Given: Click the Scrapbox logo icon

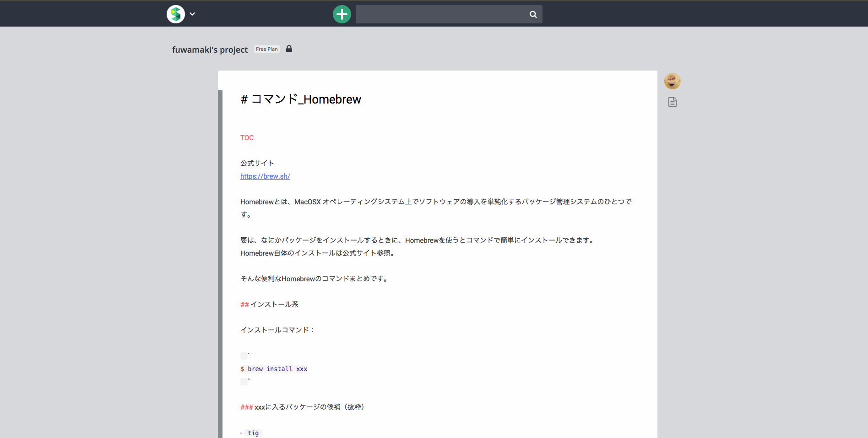Looking at the screenshot, I should pyautogui.click(x=176, y=14).
